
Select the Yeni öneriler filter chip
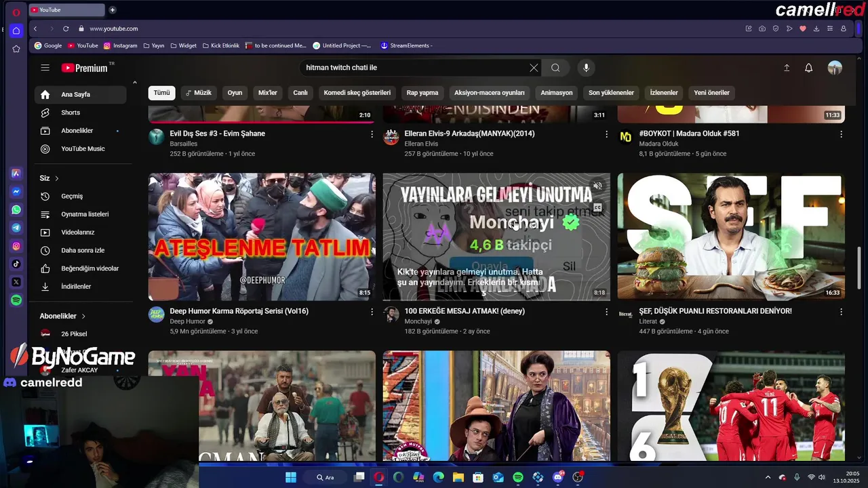click(712, 93)
